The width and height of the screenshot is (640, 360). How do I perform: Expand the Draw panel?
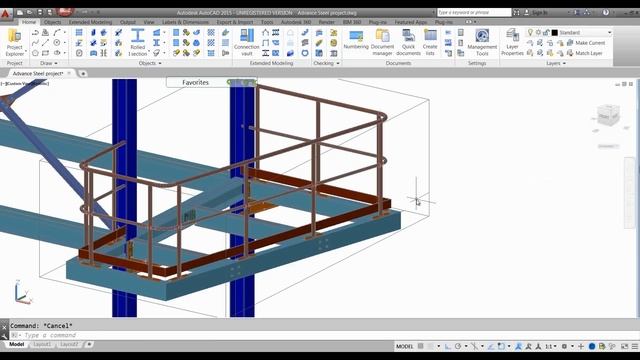point(56,63)
